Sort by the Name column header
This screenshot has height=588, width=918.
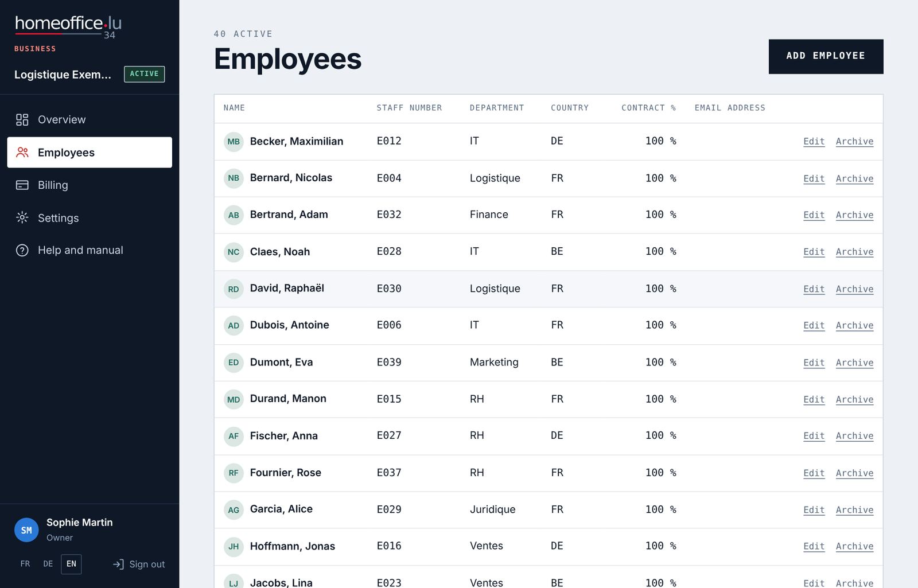[234, 108]
